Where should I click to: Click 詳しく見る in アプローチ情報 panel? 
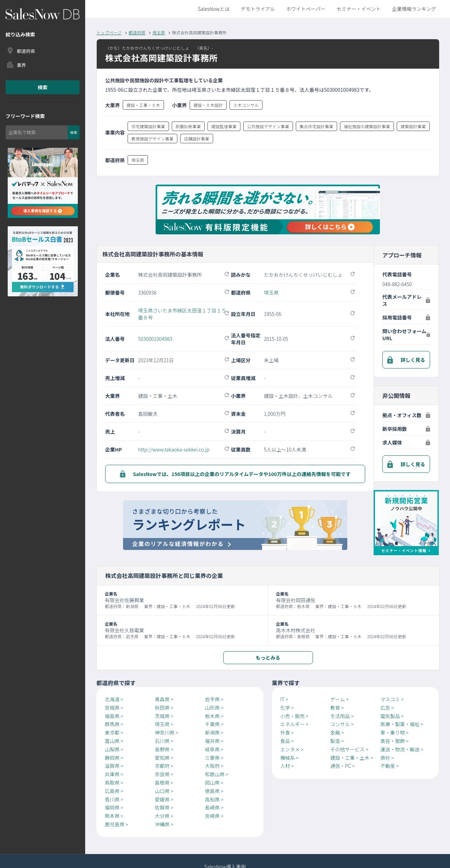click(x=406, y=360)
